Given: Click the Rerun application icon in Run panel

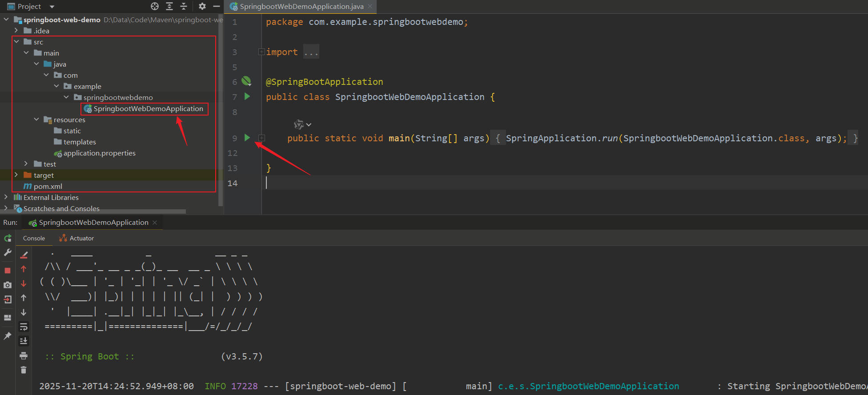Looking at the screenshot, I should (x=8, y=238).
